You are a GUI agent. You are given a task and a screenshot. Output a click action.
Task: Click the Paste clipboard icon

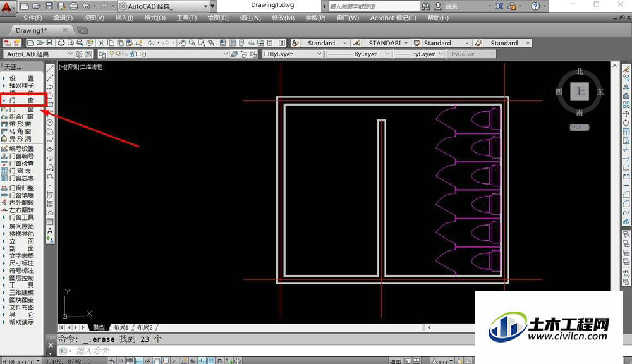pos(120,43)
